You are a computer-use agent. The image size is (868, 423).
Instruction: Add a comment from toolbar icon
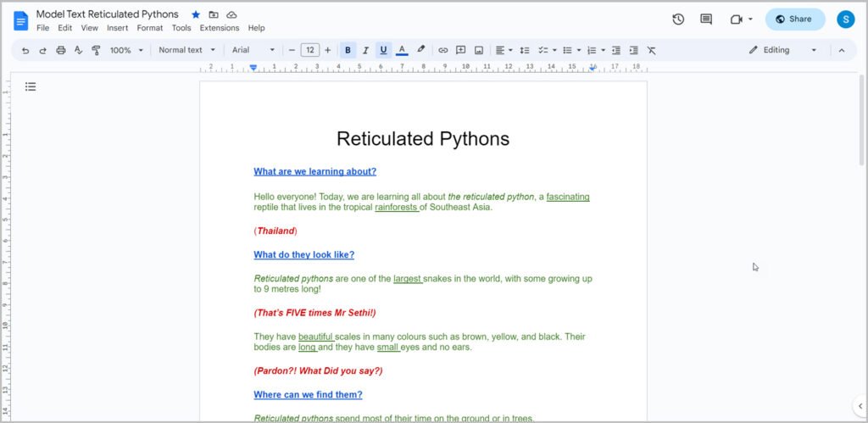coord(460,50)
